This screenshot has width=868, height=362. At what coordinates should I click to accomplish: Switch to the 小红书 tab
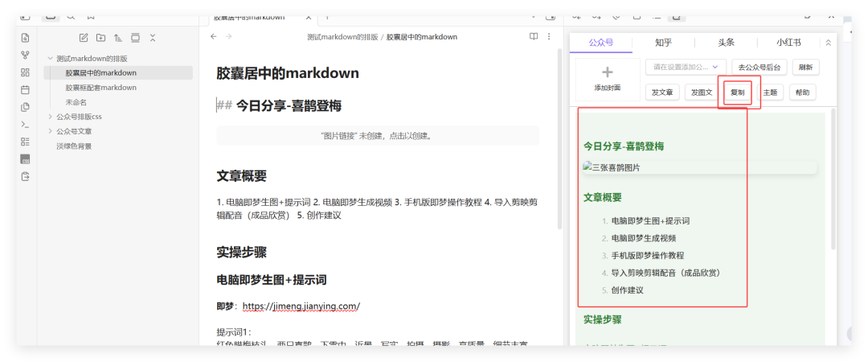coord(789,43)
